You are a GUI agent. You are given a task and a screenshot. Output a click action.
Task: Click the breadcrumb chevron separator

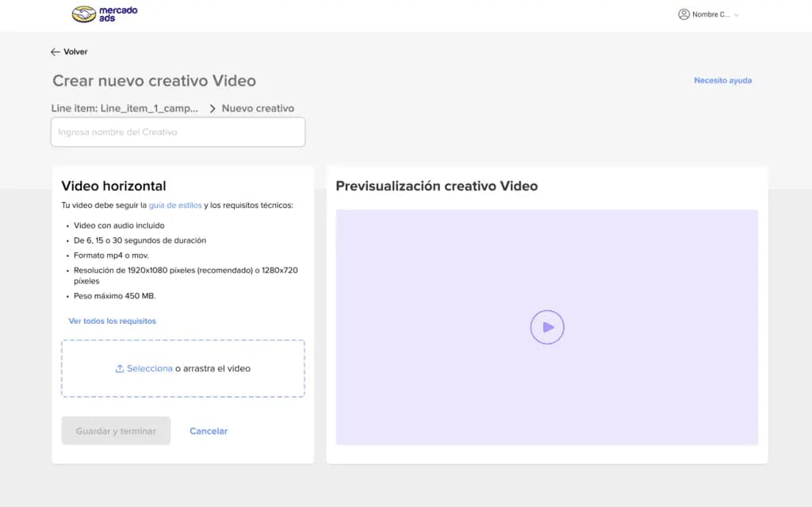(213, 109)
